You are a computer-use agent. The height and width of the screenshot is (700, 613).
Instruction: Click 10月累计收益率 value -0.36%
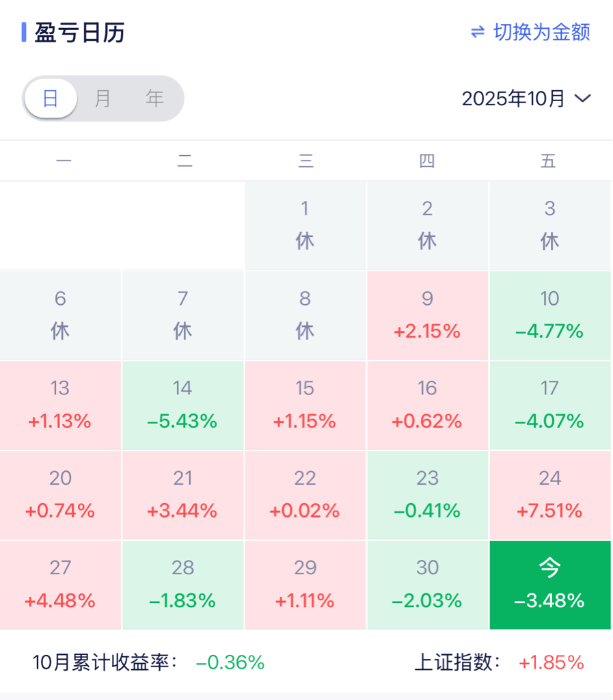coord(230,662)
